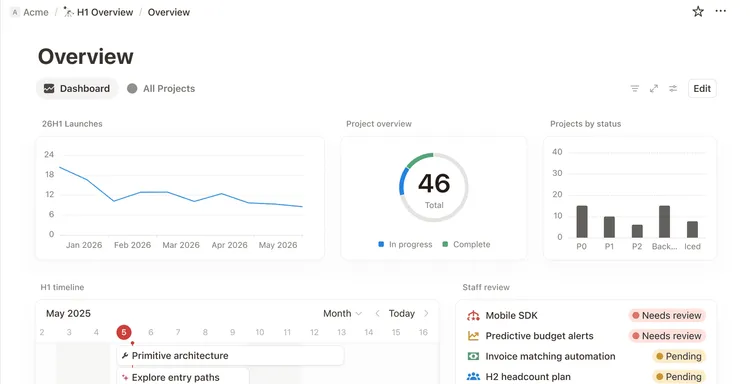
Task: Click the Acme workspace icon in breadcrumb
Action: click(x=15, y=12)
